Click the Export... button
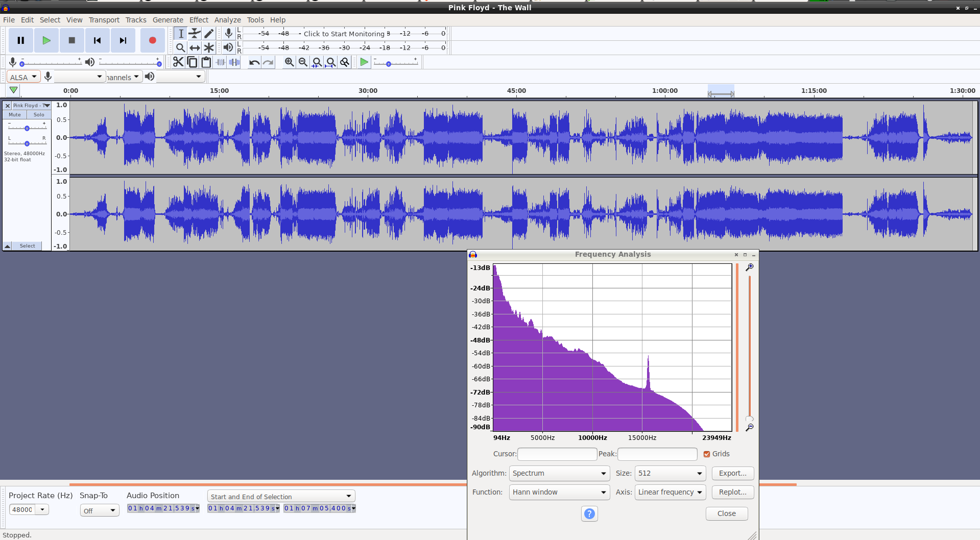Screen dimensions: 980x540 click(x=733, y=473)
